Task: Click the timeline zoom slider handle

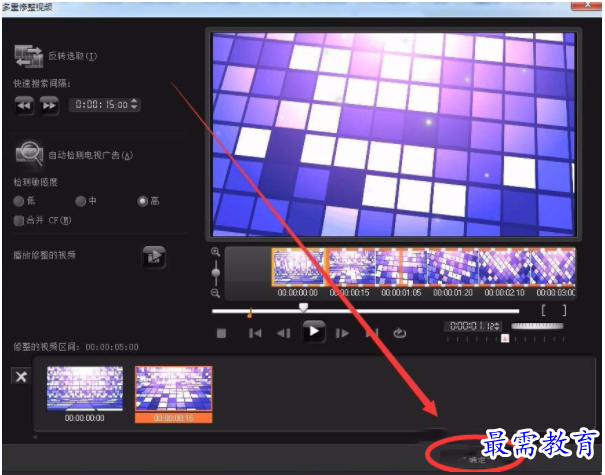Action: [216, 273]
